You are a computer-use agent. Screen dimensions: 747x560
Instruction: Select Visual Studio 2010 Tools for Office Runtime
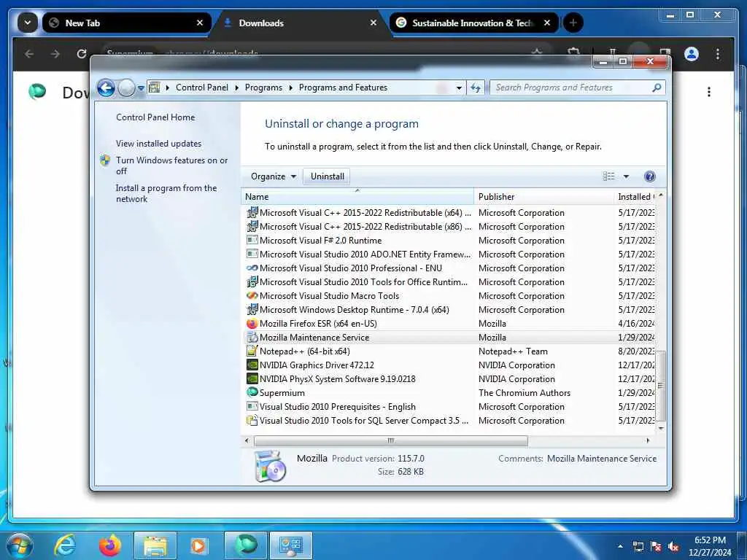[449, 282]
